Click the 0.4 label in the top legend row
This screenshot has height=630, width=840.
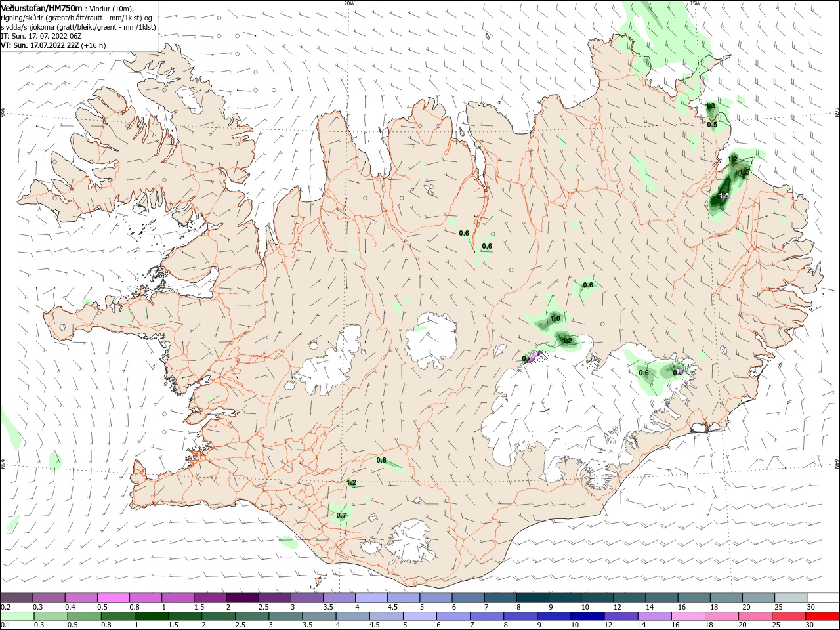click(x=70, y=608)
